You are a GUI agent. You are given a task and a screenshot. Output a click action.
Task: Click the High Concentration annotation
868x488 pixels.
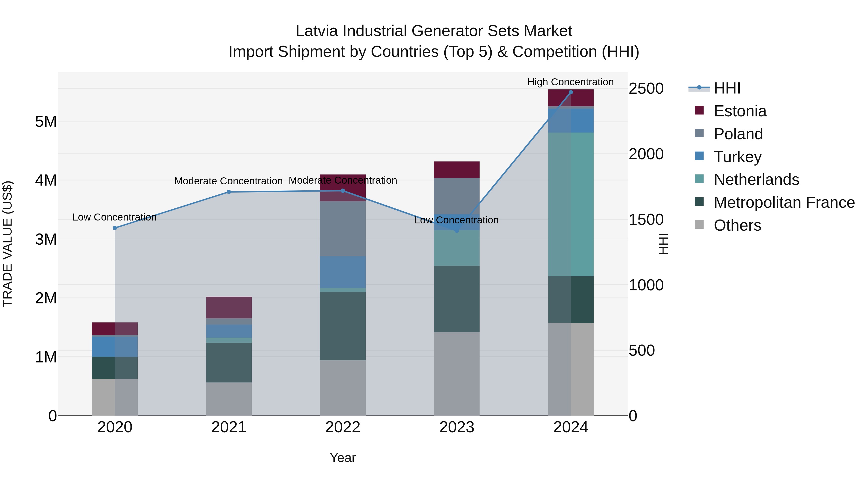[570, 82]
